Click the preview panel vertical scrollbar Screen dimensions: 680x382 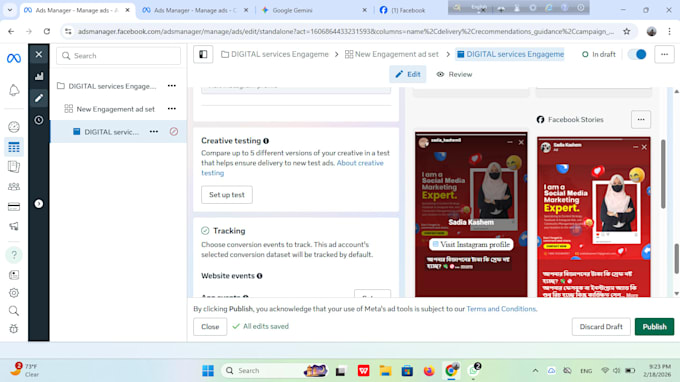(663, 173)
